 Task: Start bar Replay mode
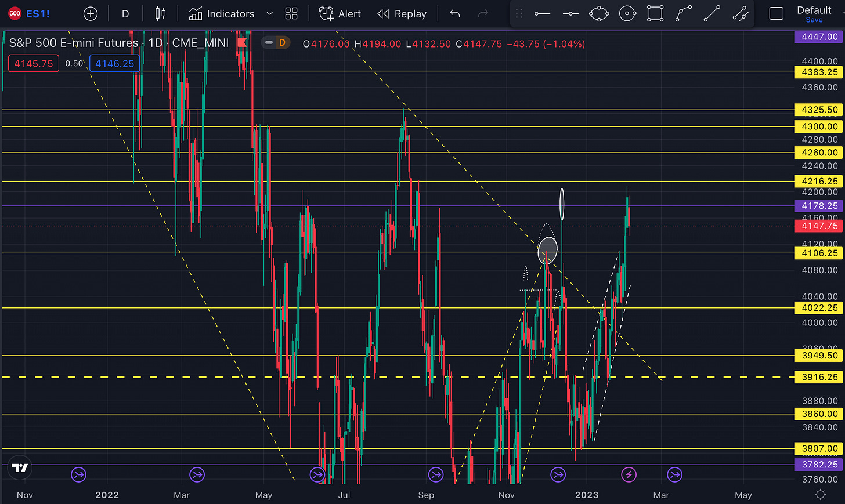(402, 13)
